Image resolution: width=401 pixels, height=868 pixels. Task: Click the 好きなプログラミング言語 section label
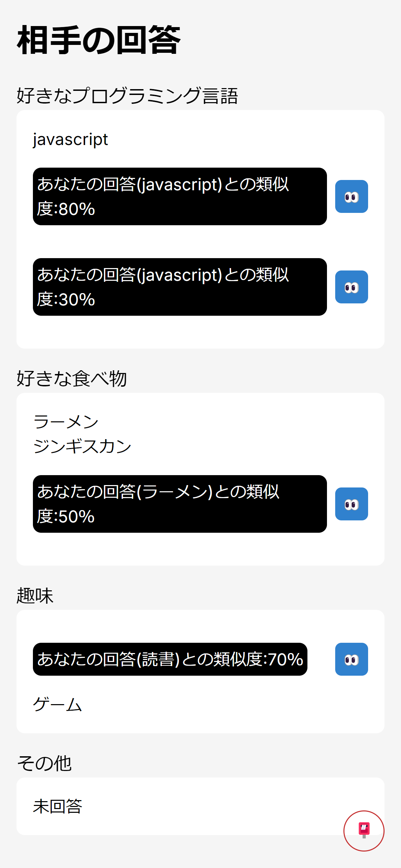tap(127, 96)
